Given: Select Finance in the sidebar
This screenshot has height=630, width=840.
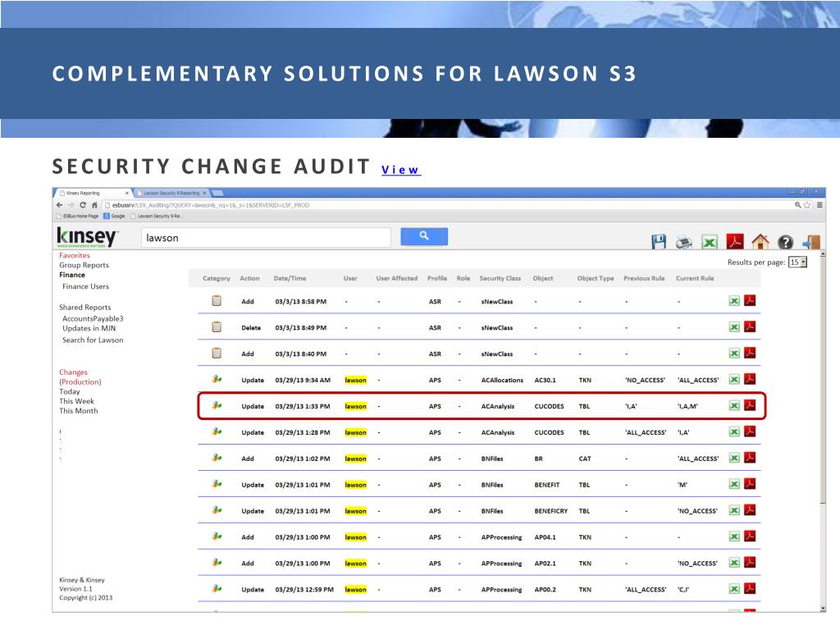Looking at the screenshot, I should coord(72,275).
